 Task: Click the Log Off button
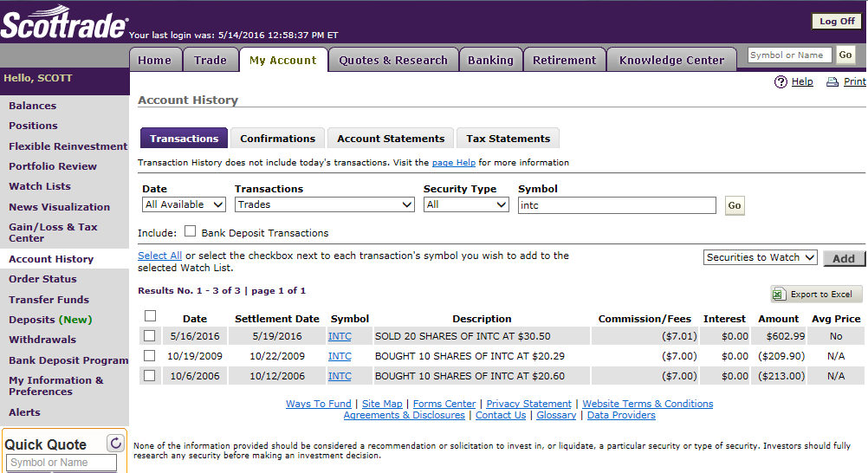pyautogui.click(x=836, y=22)
